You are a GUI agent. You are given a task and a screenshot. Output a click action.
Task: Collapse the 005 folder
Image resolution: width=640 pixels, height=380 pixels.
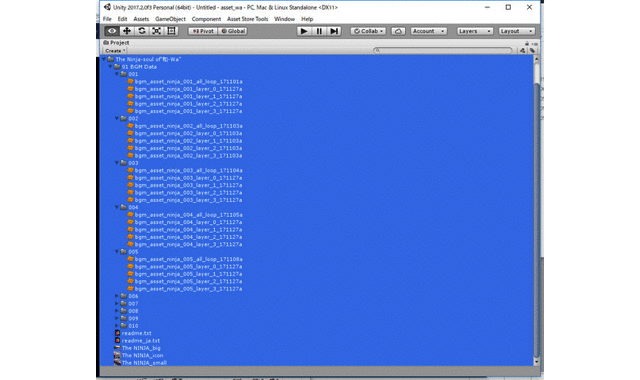pos(117,252)
